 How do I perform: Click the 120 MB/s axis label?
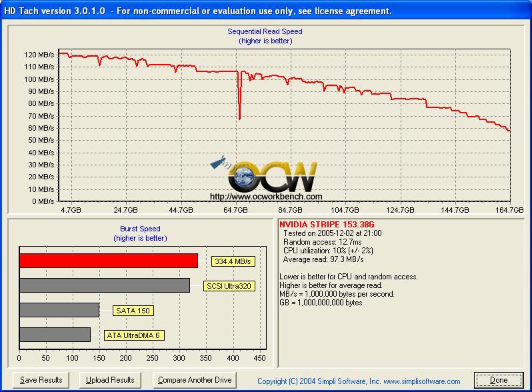[x=39, y=55]
